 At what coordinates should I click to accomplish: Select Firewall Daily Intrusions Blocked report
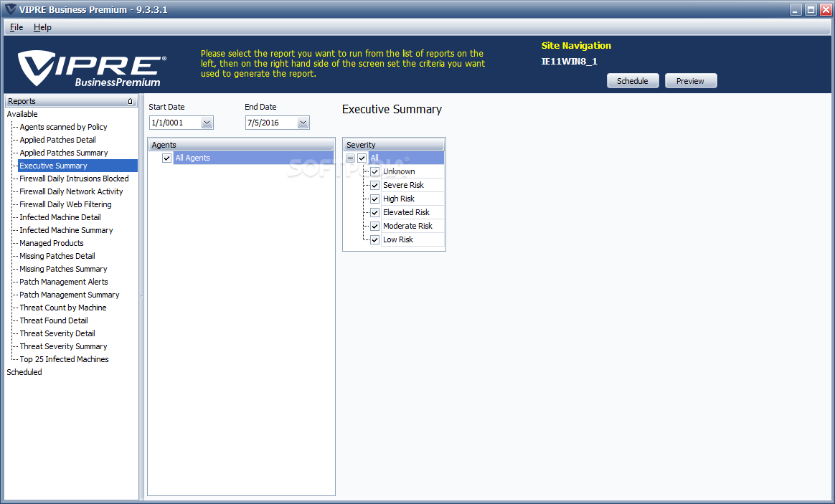click(x=74, y=179)
